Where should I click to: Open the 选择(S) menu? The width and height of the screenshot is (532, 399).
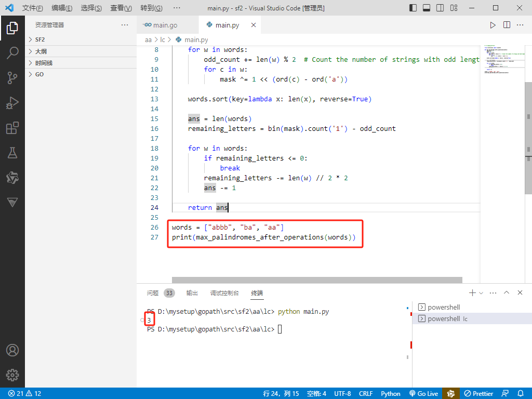91,8
